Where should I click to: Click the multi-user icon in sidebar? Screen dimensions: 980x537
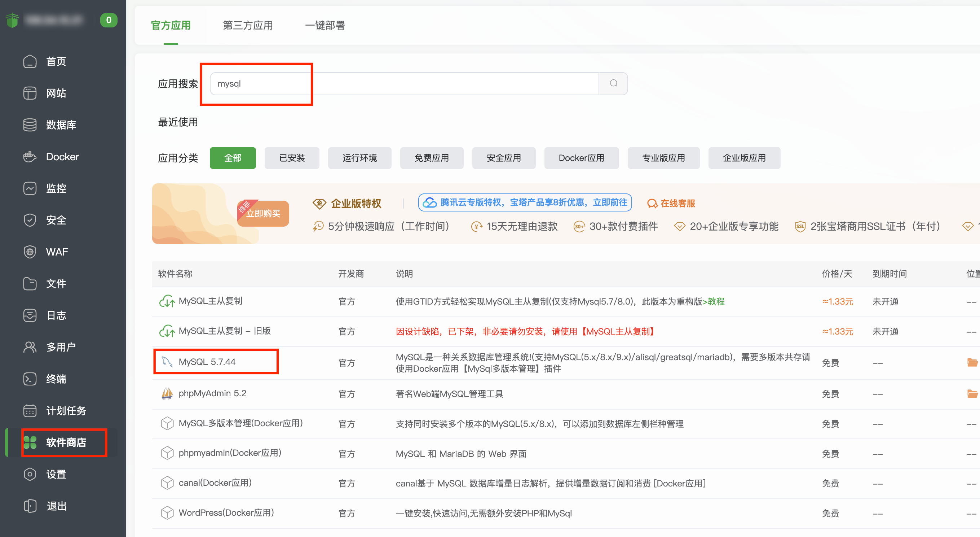point(30,347)
